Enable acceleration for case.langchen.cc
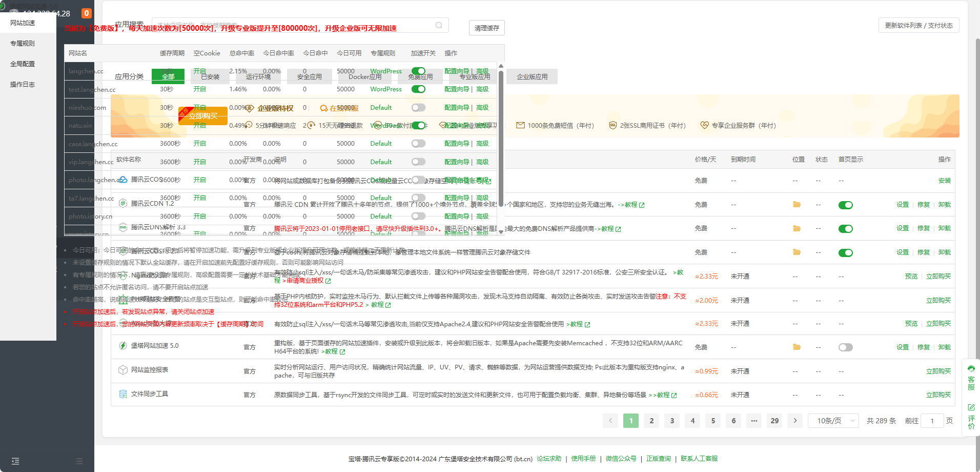 point(418,144)
